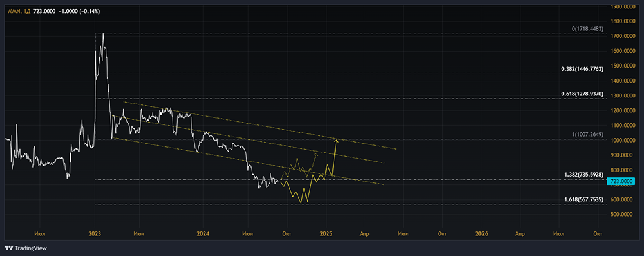Click the Июл label preceding 2023
Image resolution: width=644 pixels, height=256 pixels.
point(40,234)
